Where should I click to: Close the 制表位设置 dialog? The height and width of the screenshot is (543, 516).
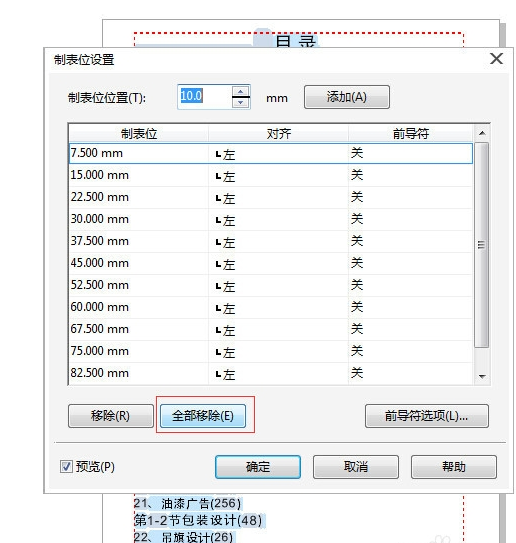(496, 59)
